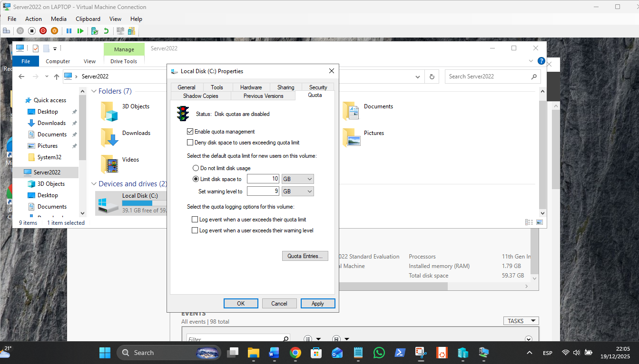639x364 pixels.
Task: Create a checkpoint using the toolbar icon
Action: coord(95,31)
